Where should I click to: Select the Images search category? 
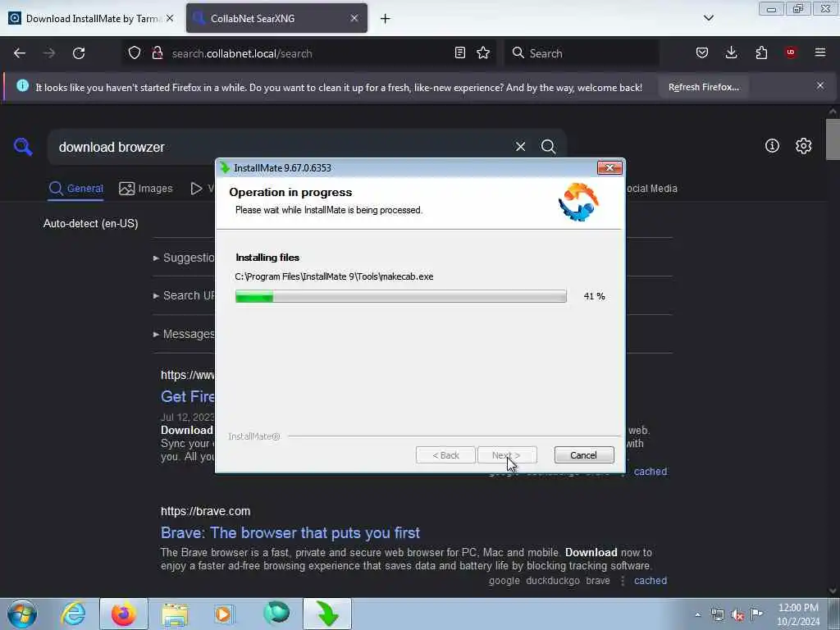(x=146, y=189)
